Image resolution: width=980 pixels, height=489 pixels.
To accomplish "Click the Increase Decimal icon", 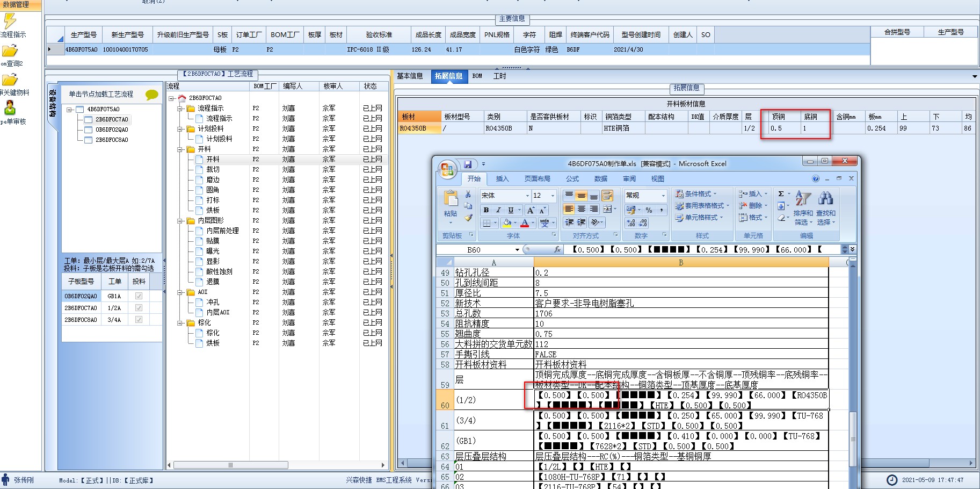I will tap(631, 222).
